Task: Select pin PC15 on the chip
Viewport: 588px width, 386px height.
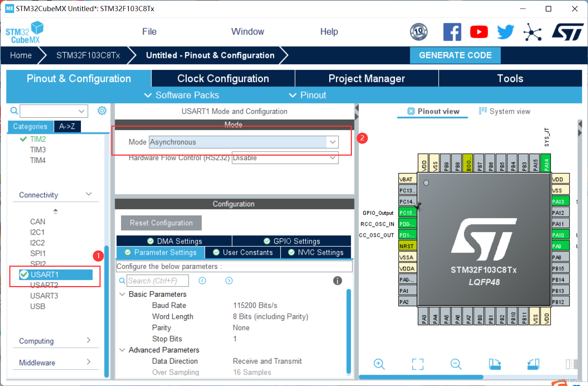Action: coord(408,213)
